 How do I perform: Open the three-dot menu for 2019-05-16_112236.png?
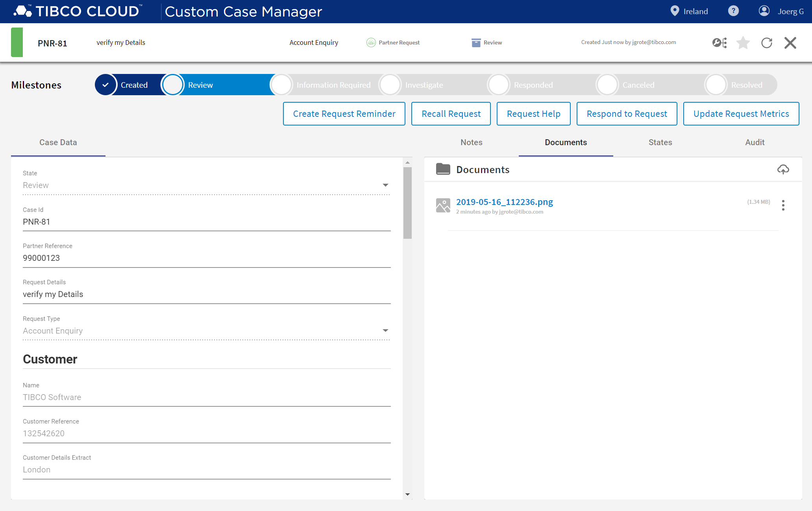point(783,205)
